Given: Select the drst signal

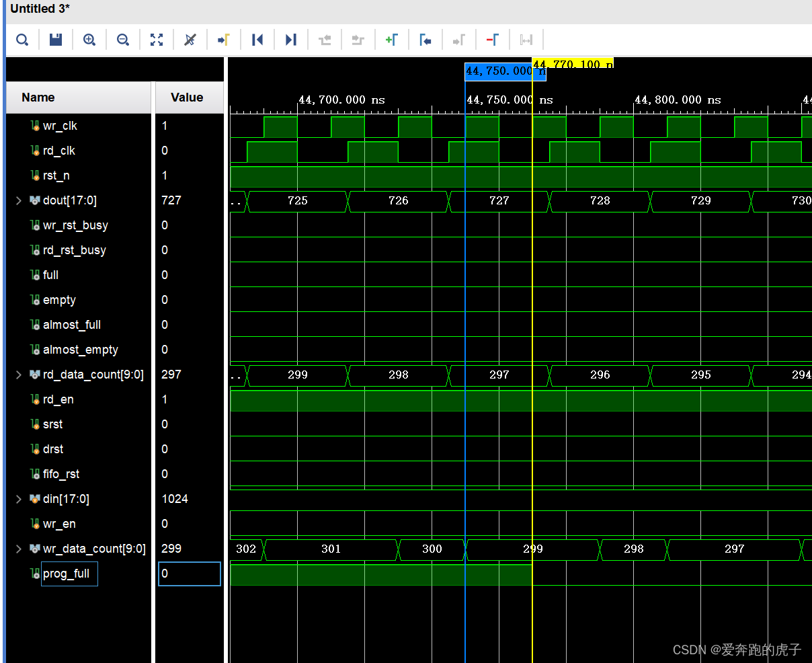Looking at the screenshot, I should pos(53,449).
